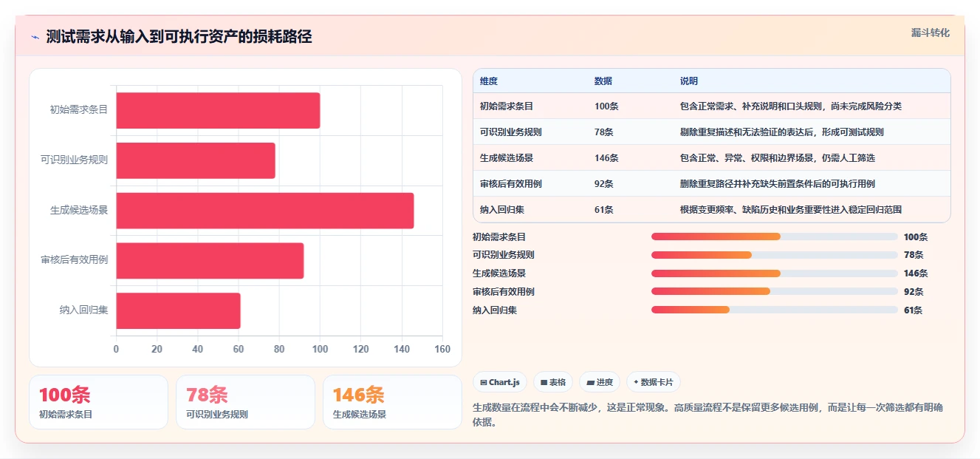Click the 61条 cell in the table

pyautogui.click(x=604, y=210)
